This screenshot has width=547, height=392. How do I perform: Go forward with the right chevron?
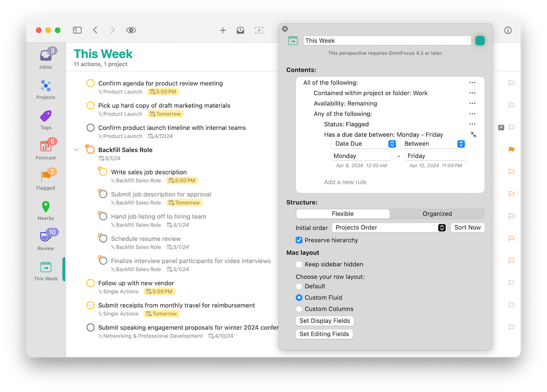113,30
